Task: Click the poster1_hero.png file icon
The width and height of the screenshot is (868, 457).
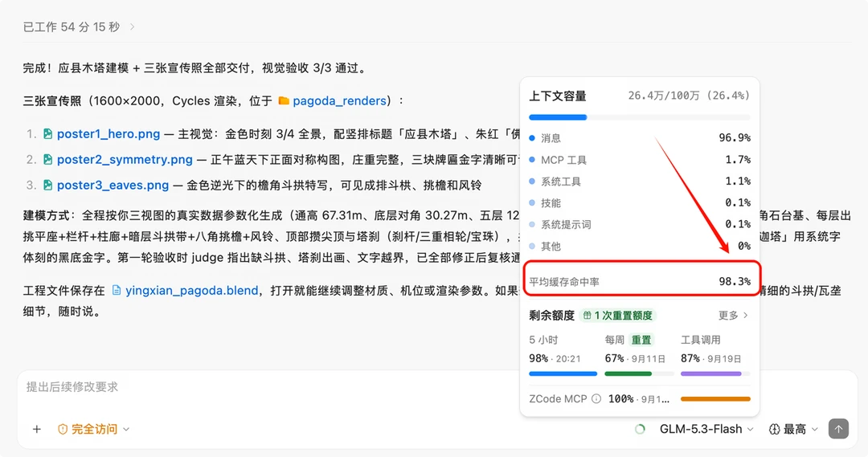Action: [48, 133]
